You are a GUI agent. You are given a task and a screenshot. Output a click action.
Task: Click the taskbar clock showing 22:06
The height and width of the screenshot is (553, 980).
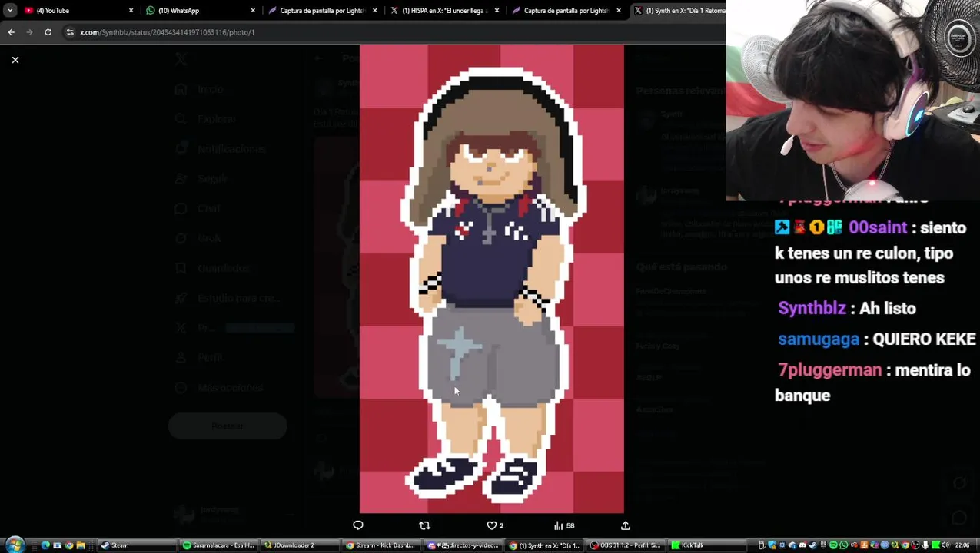click(962, 545)
